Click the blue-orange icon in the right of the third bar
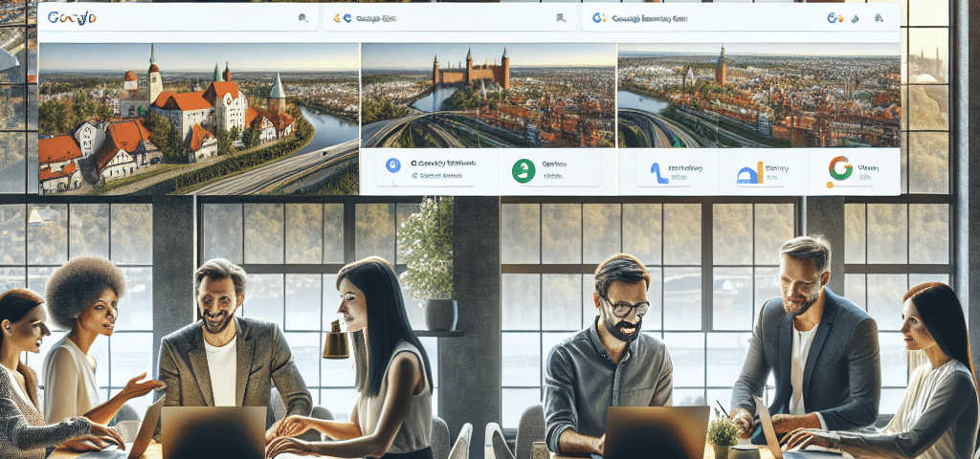Image resolution: width=980 pixels, height=459 pixels. pos(835,18)
